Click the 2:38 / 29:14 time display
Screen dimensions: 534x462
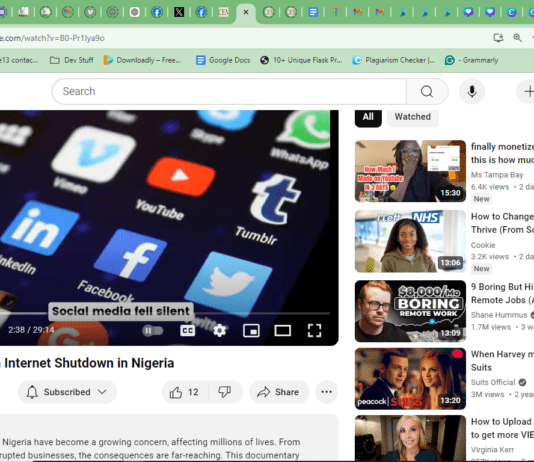click(x=31, y=330)
